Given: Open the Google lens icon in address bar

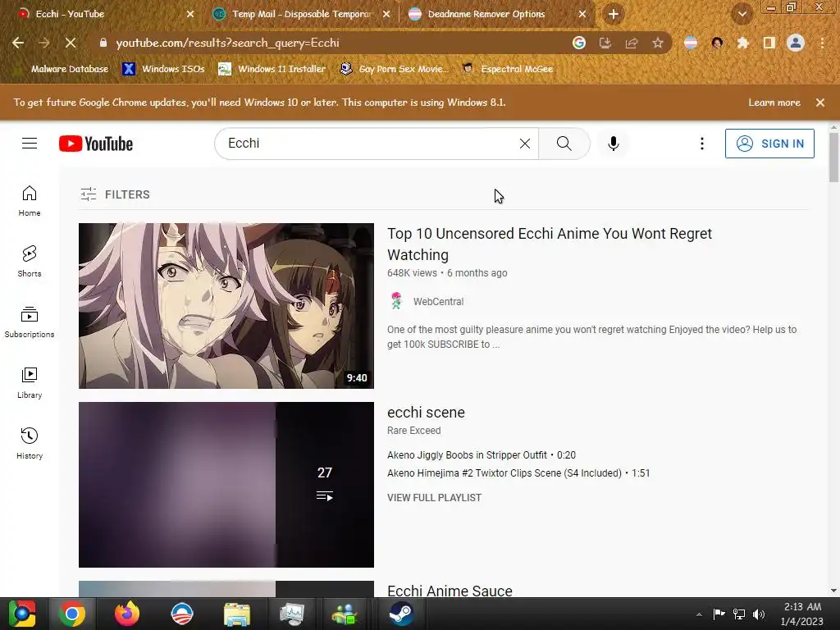Looking at the screenshot, I should tap(578, 43).
